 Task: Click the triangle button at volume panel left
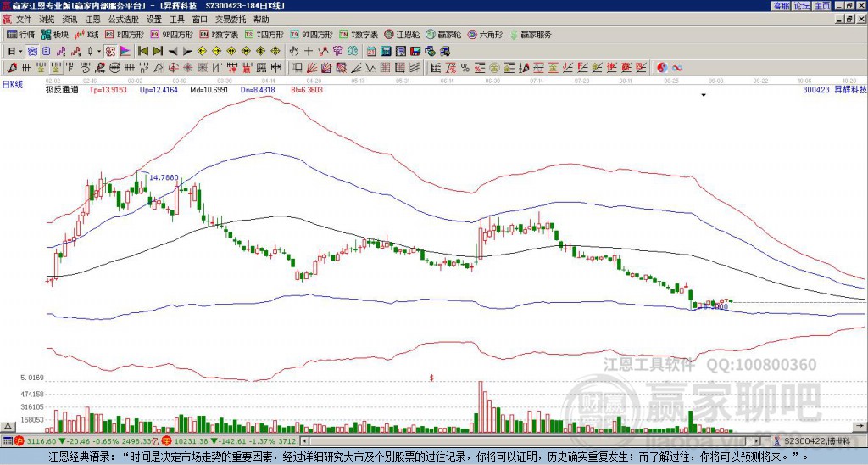[8, 426]
